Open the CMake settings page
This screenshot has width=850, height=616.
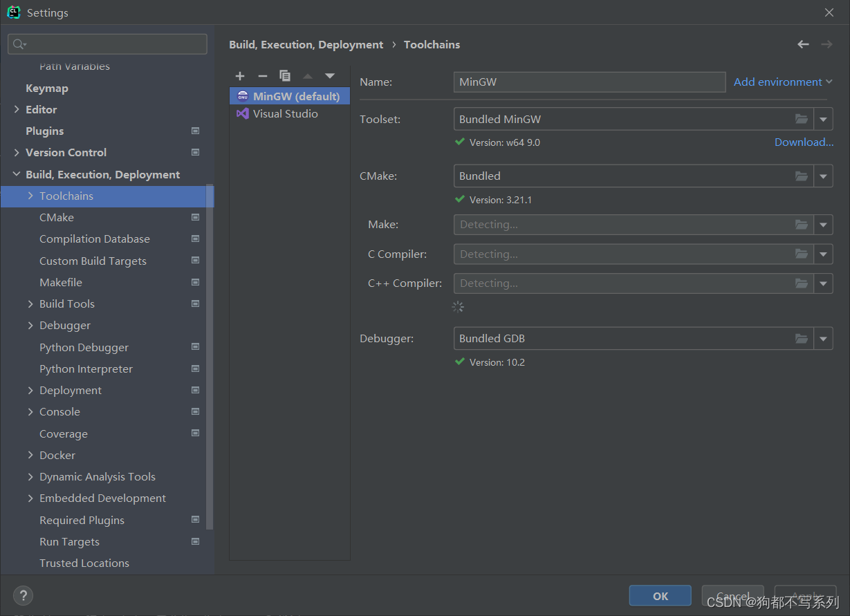[x=57, y=217]
